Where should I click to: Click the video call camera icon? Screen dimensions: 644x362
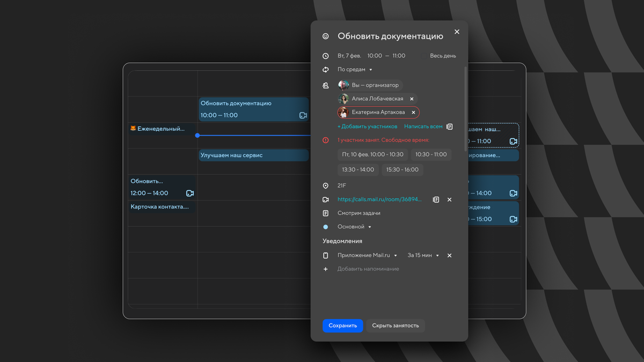[326, 199]
